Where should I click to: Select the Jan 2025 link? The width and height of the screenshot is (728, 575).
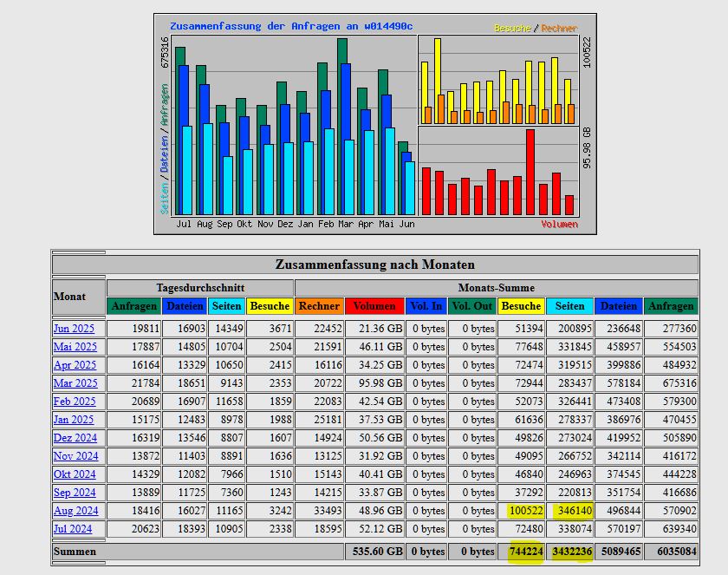coord(74,420)
